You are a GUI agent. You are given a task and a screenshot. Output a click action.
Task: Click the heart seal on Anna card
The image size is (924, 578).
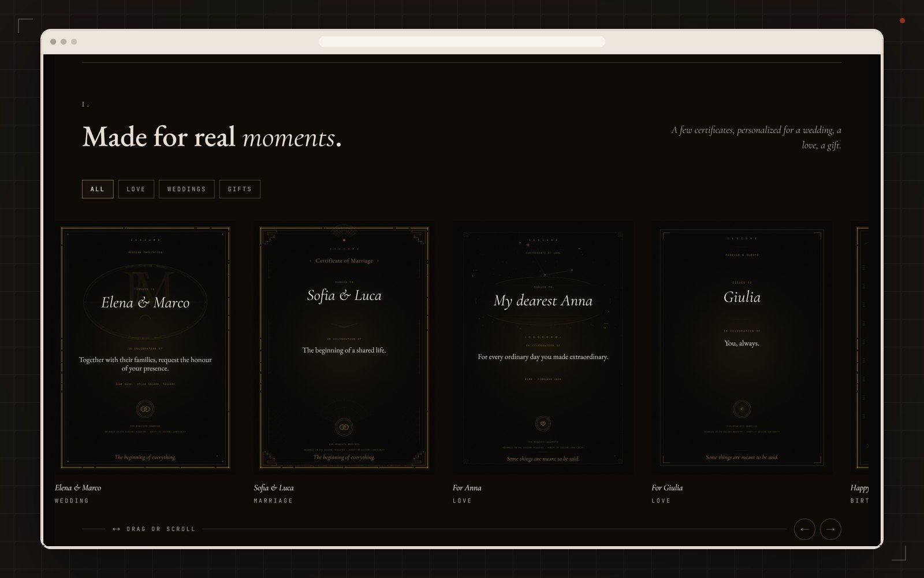point(543,424)
